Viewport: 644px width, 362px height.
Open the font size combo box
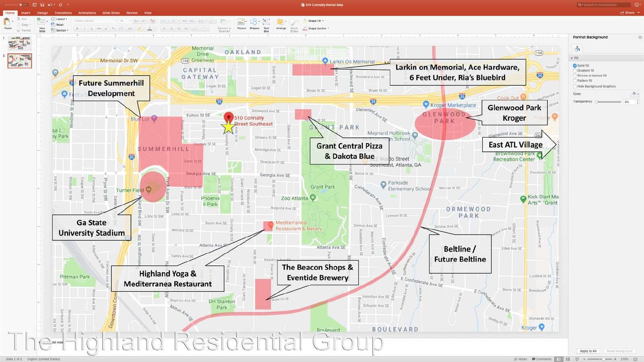click(125, 21)
